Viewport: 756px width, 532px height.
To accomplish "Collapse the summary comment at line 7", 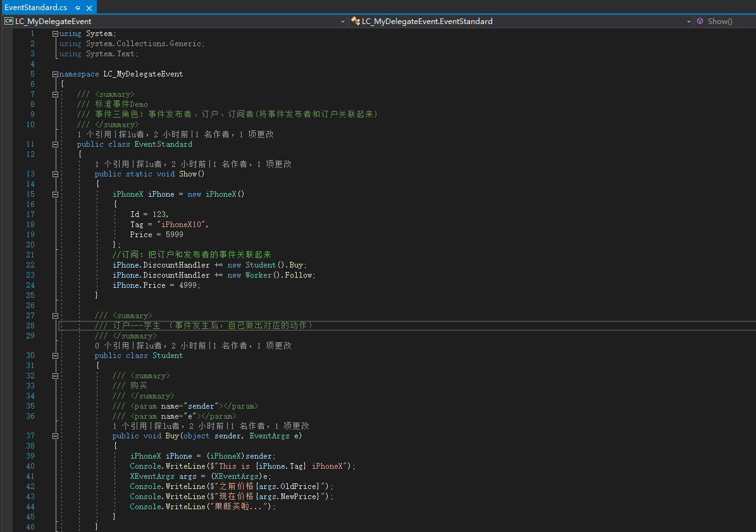I will [55, 94].
